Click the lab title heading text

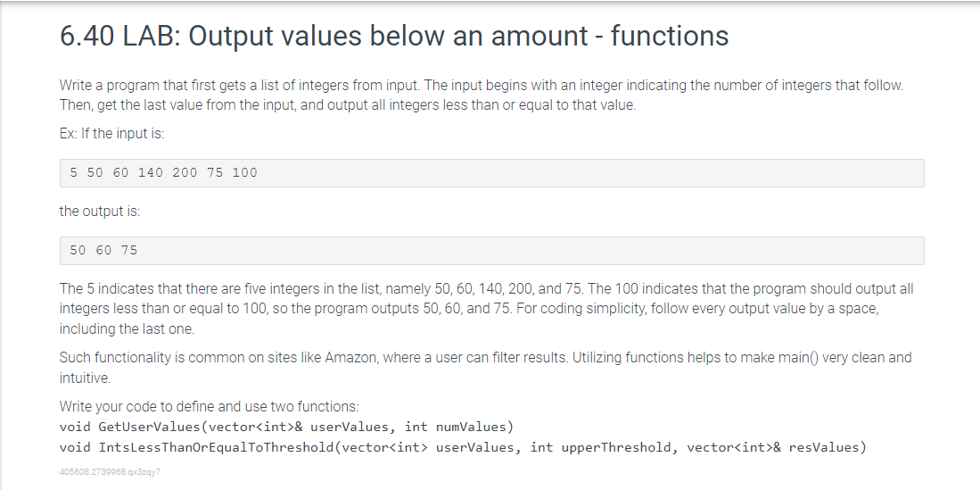pyautogui.click(x=394, y=36)
